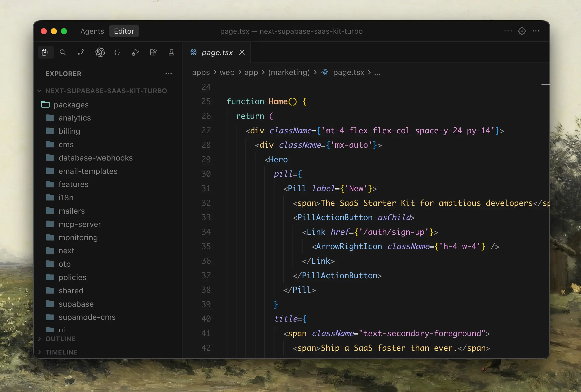Screen dimensions: 581x392
Task: Open the ChatGPT/Codex sidebar icon
Action: click(100, 52)
